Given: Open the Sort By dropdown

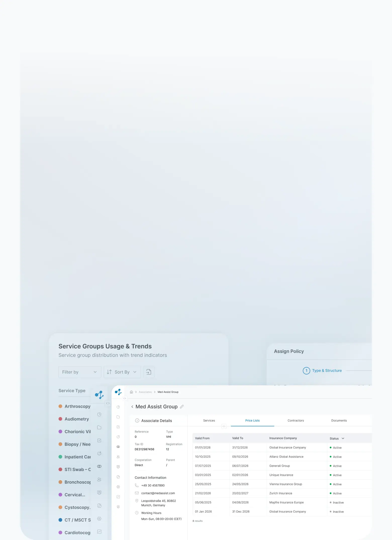Looking at the screenshot, I should pyautogui.click(x=122, y=372).
